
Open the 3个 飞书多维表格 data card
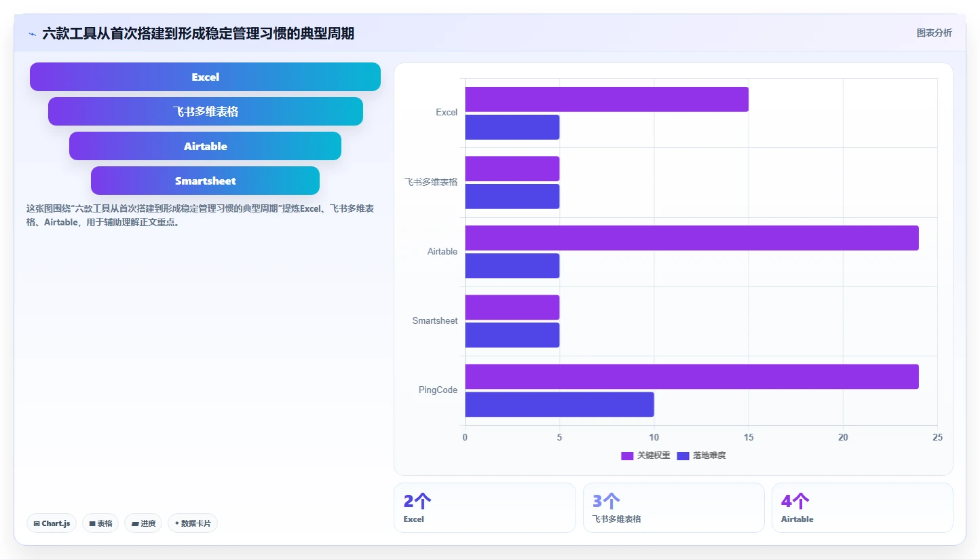[x=673, y=508]
